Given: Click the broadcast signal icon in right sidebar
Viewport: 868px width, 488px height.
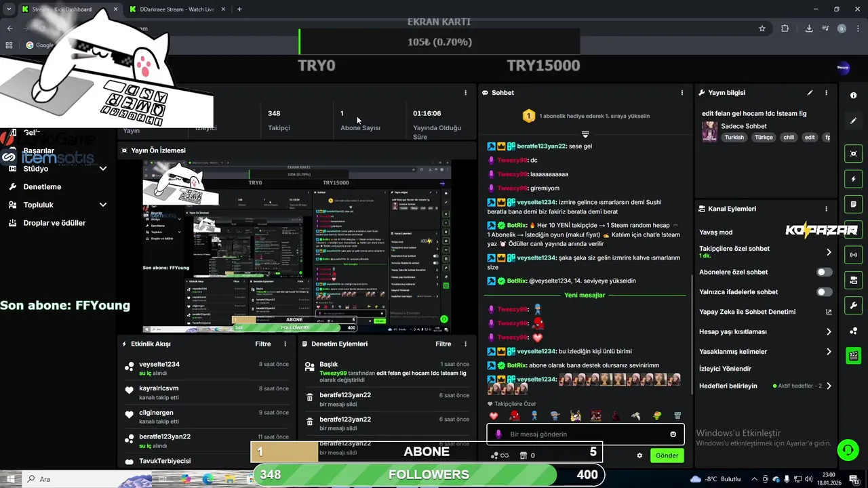Looking at the screenshot, I should click(853, 255).
